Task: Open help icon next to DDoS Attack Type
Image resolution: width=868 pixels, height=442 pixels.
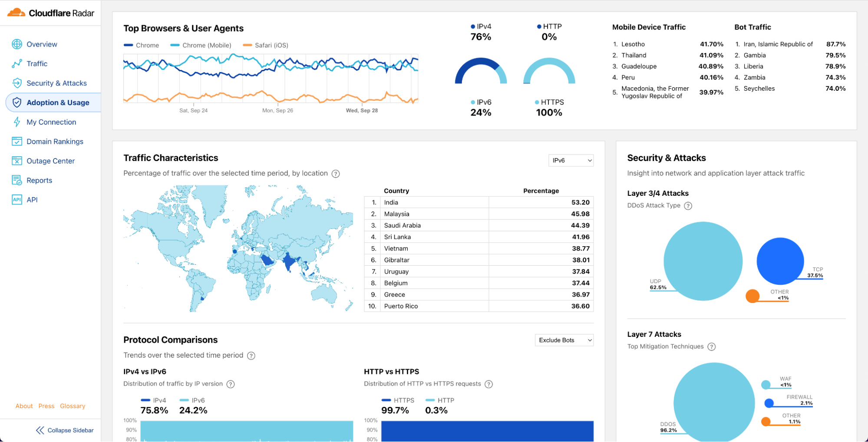Action: 688,206
